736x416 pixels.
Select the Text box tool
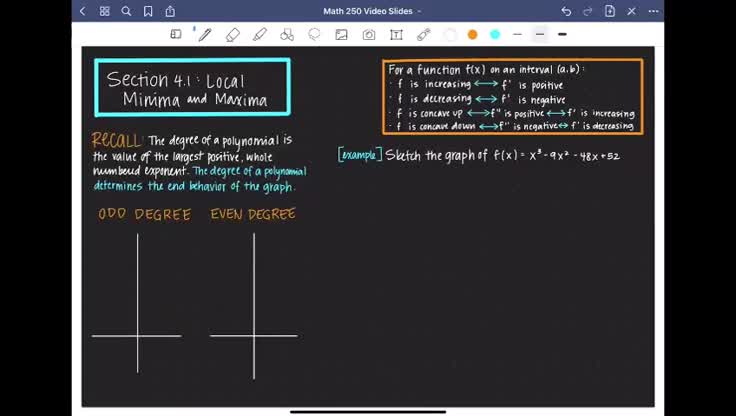point(396,34)
